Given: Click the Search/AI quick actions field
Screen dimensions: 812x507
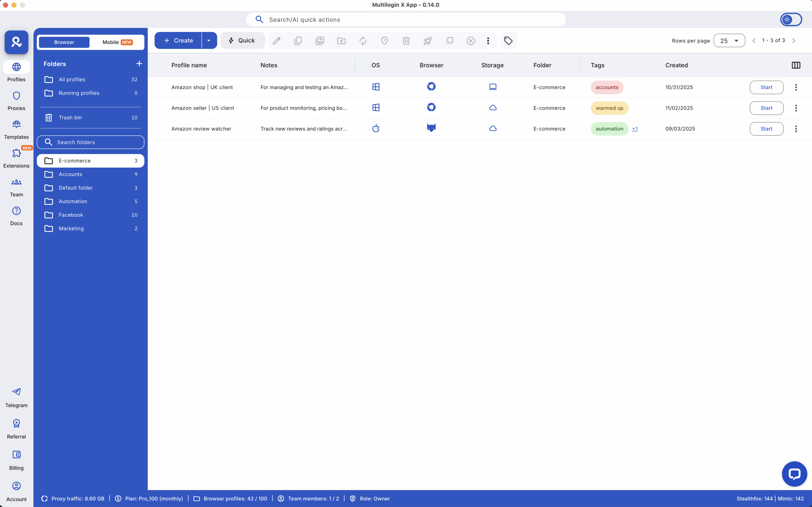Looking at the screenshot, I should click(405, 19).
